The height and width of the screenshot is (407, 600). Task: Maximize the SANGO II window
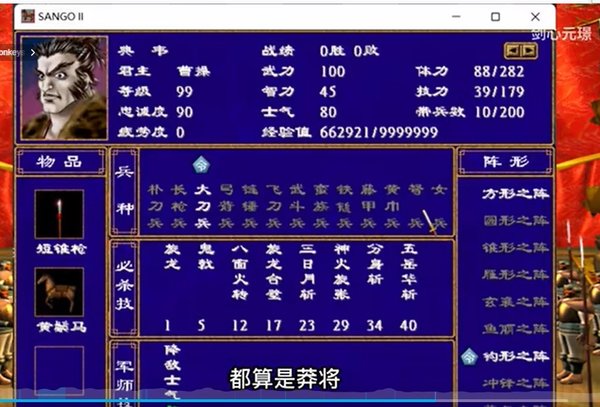(496, 17)
